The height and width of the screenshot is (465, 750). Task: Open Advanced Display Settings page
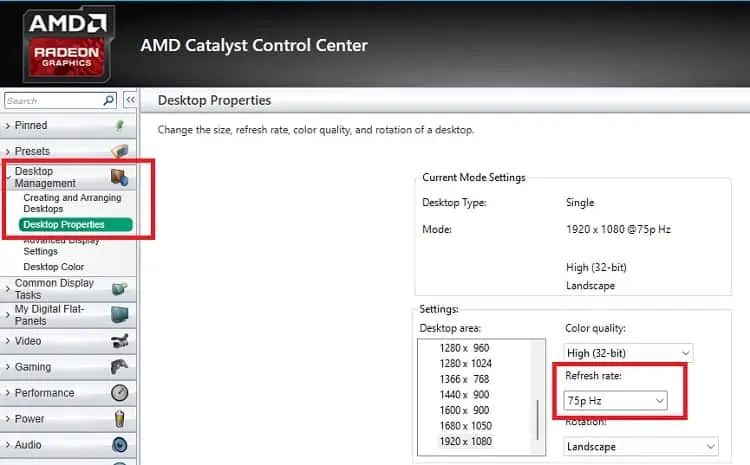click(x=61, y=246)
